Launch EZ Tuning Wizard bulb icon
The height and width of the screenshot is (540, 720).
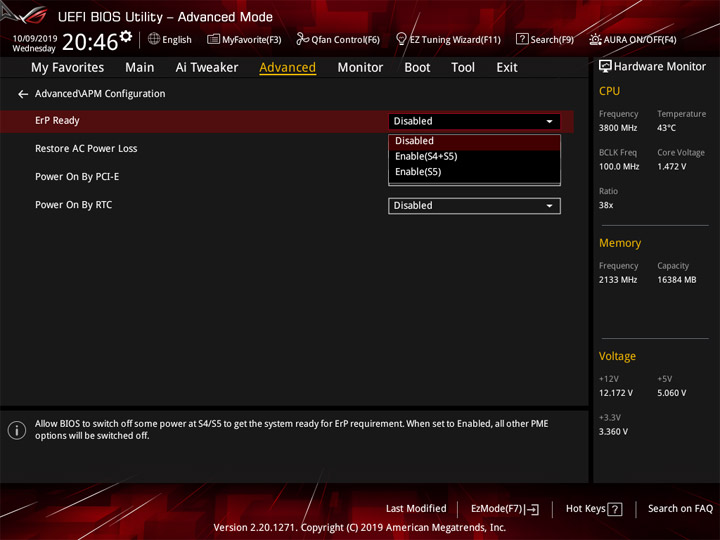[x=401, y=39]
